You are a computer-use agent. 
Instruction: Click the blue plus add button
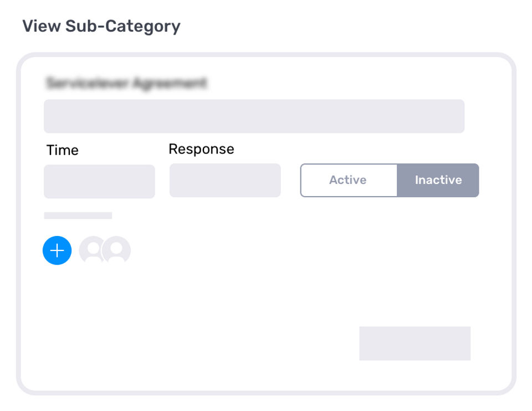point(57,250)
